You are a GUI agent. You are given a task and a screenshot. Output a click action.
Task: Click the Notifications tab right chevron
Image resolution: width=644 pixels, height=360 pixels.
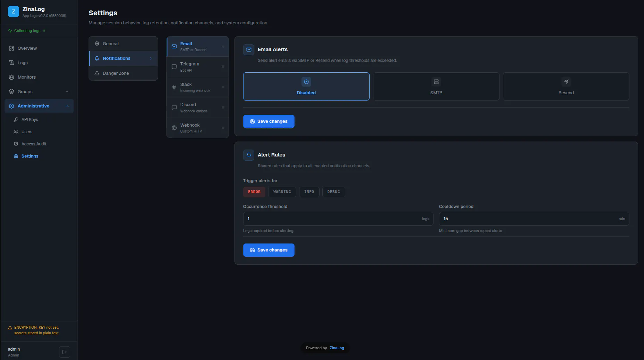(x=151, y=58)
